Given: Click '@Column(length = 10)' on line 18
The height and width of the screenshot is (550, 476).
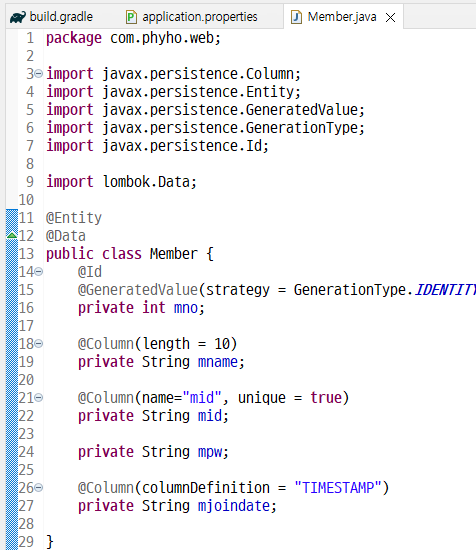Looking at the screenshot, I should coord(157,344).
